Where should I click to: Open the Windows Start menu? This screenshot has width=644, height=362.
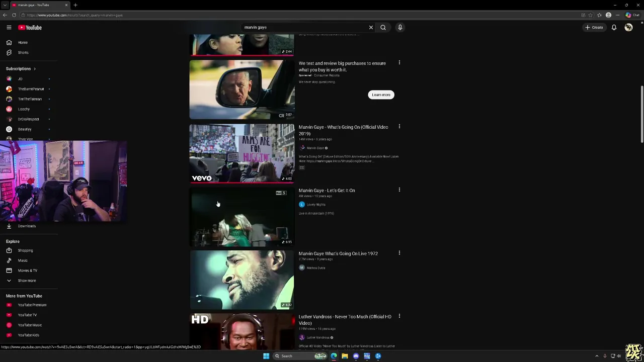click(266, 356)
